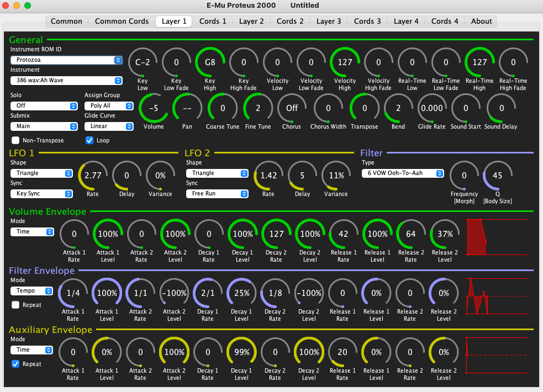Click the Filter Frequency [Morph] dial
Image resolution: width=543 pixels, height=392 pixels.
click(464, 176)
